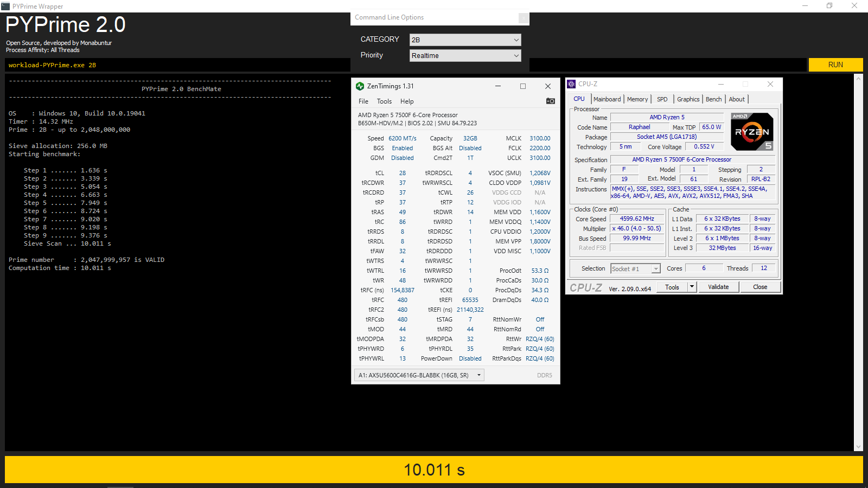Minimize the CPU-Z window
The height and width of the screenshot is (488, 868).
pyautogui.click(x=721, y=84)
